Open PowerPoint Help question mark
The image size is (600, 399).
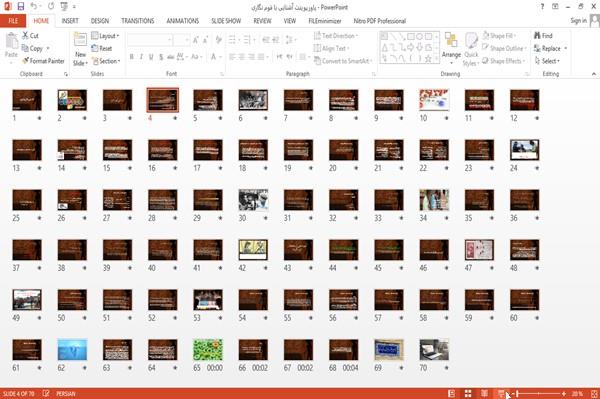coord(542,7)
